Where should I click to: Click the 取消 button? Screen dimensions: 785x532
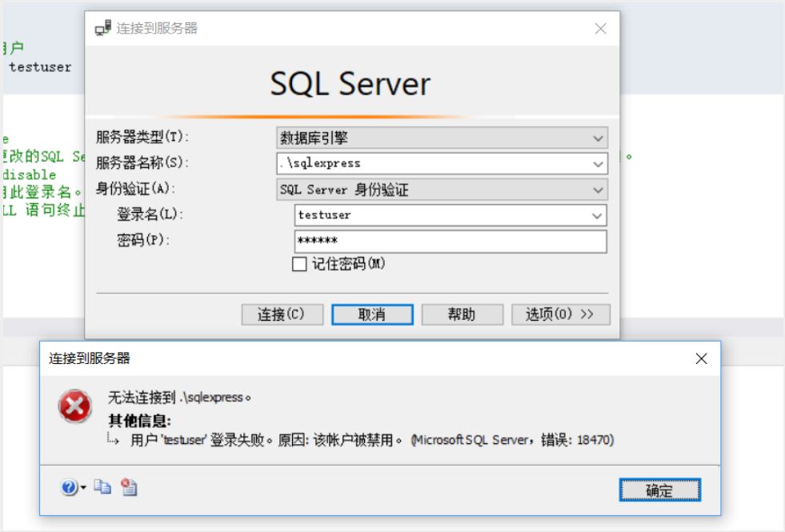click(x=372, y=314)
